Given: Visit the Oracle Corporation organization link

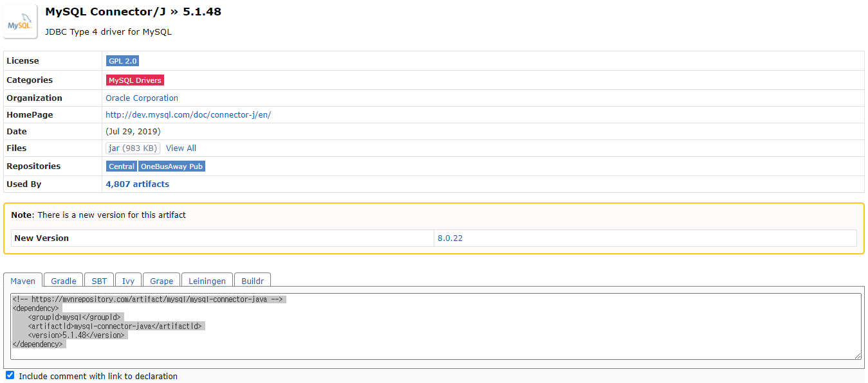Looking at the screenshot, I should [142, 98].
